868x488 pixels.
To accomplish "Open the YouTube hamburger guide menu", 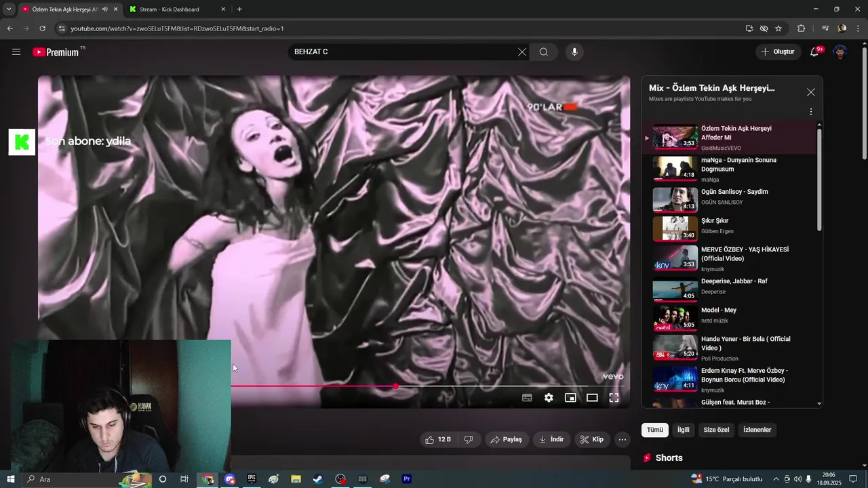I will coord(16,52).
